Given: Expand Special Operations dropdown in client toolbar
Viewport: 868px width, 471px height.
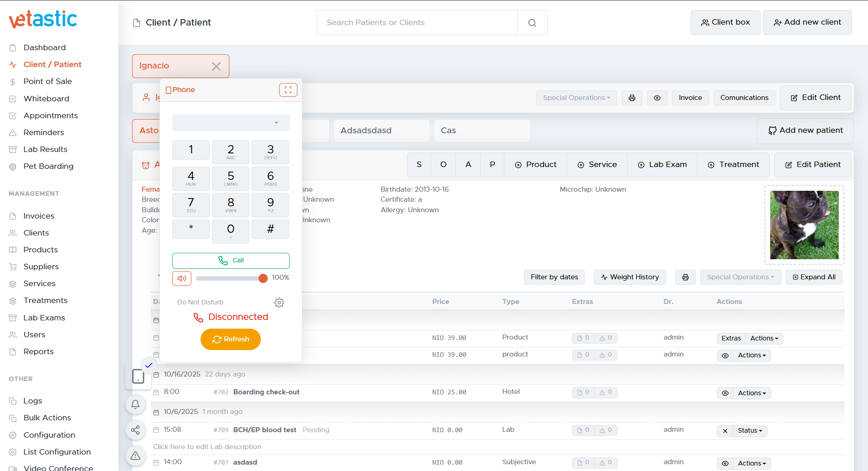Looking at the screenshot, I should point(576,98).
